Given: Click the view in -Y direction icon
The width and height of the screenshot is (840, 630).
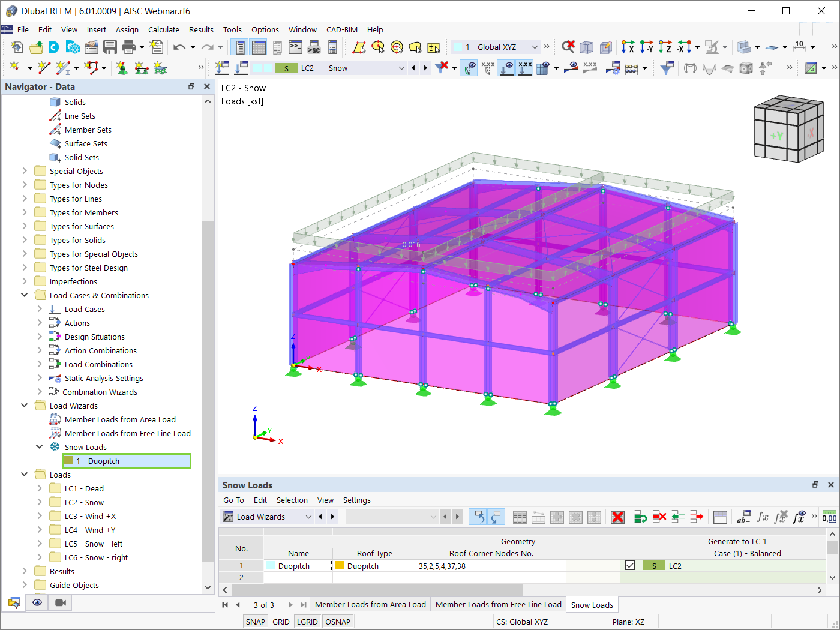Looking at the screenshot, I should point(646,47).
